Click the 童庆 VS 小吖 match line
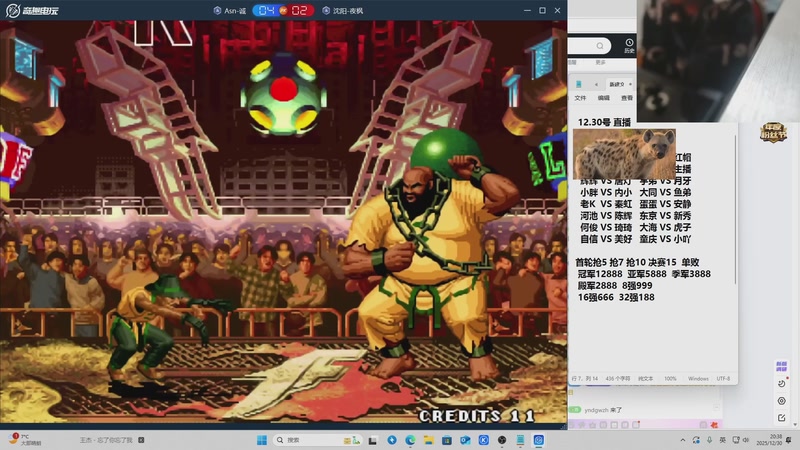 (665, 239)
